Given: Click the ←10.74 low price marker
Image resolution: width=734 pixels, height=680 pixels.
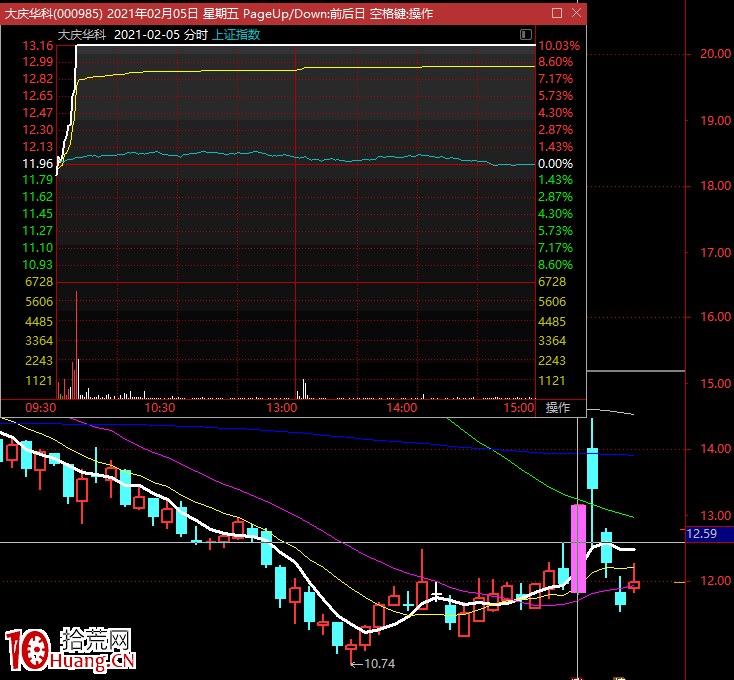Looking at the screenshot, I should (x=373, y=664).
